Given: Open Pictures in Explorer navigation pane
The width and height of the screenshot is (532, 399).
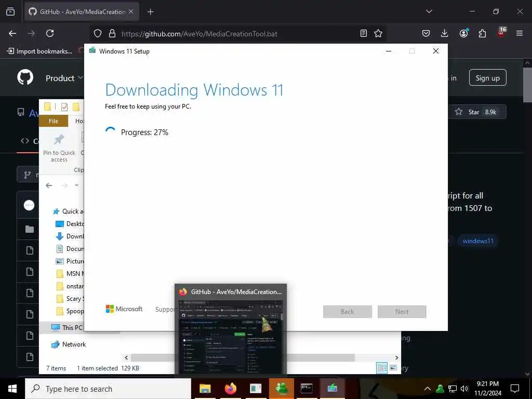Looking at the screenshot, I should pyautogui.click(x=70, y=261).
